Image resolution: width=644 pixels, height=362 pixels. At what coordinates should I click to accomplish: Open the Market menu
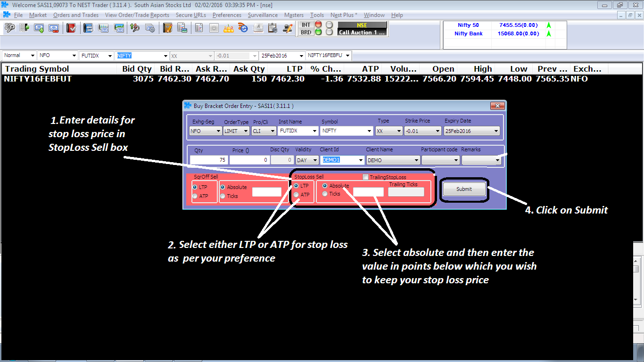click(38, 15)
